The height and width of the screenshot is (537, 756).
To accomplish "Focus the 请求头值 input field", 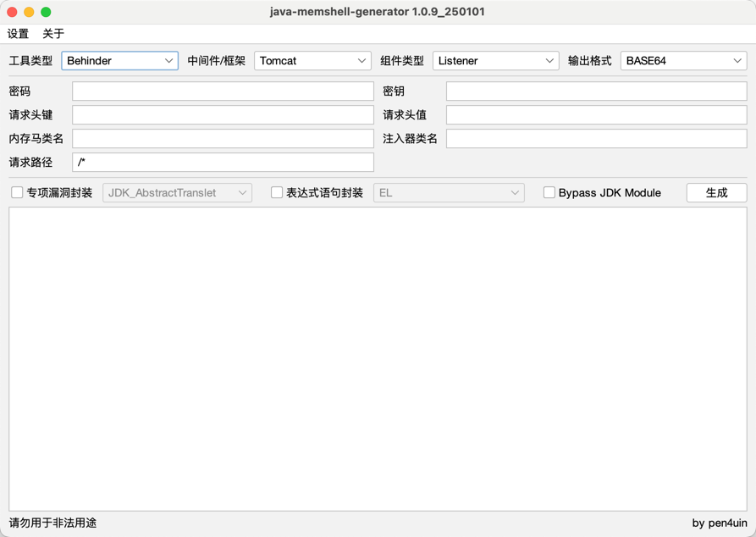I will pos(596,115).
